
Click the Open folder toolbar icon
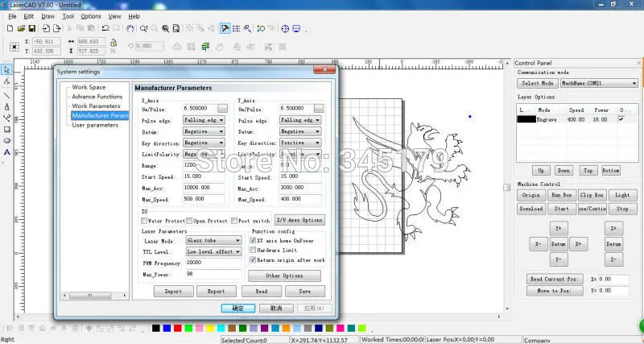[x=22, y=28]
